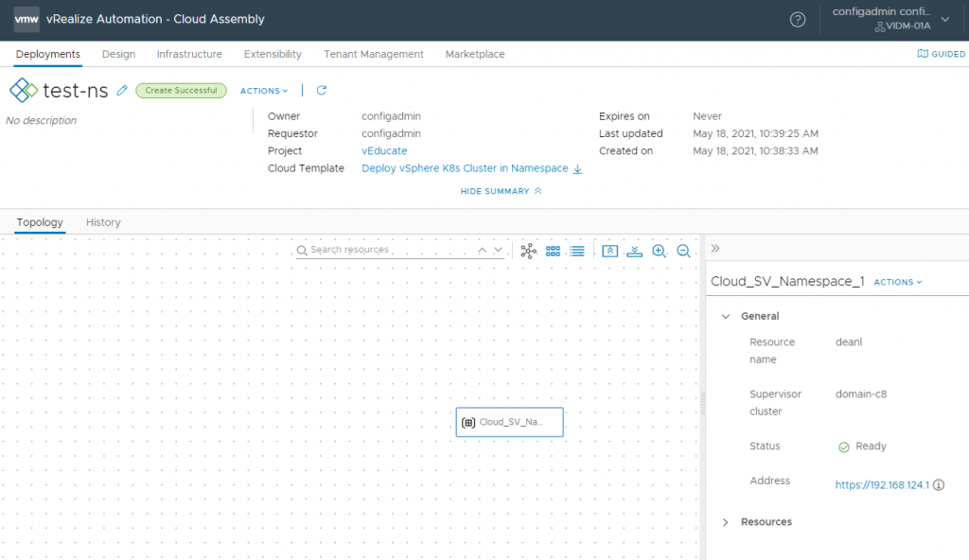
Task: Click the HIDE SUMMARY link
Action: (495, 190)
